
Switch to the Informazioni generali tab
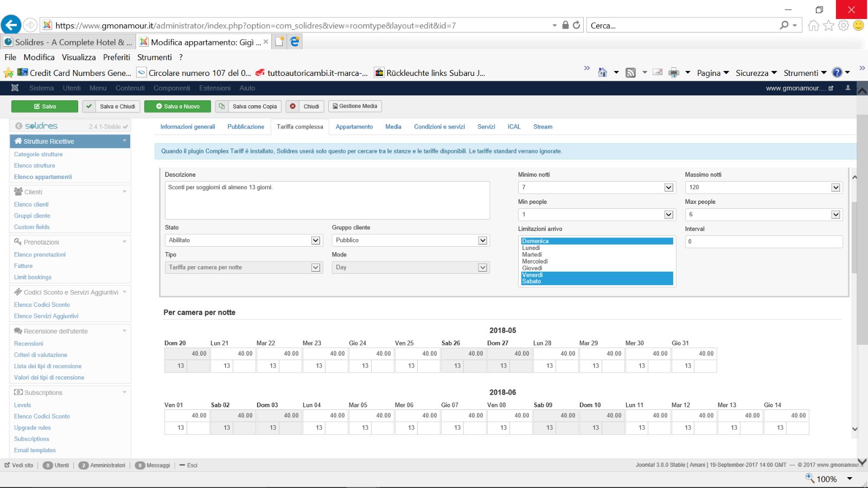(188, 127)
